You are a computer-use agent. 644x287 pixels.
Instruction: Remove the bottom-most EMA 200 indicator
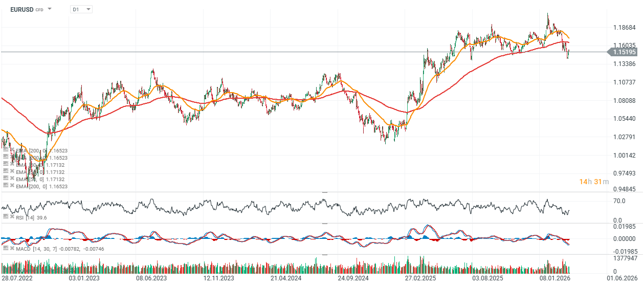point(12,187)
